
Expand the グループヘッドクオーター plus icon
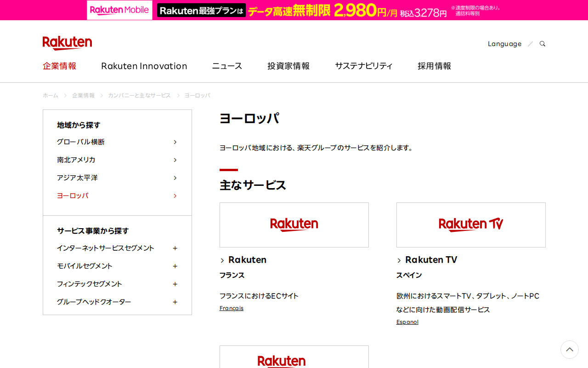(x=175, y=302)
